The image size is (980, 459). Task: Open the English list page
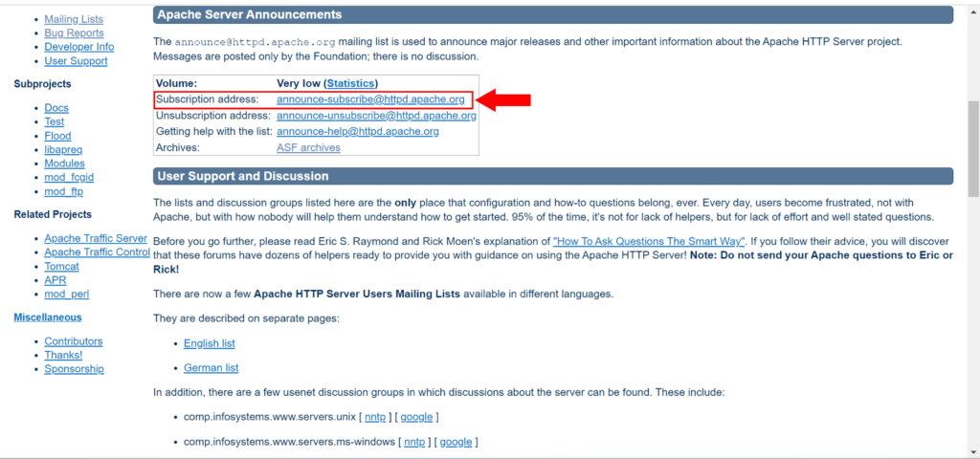209,343
